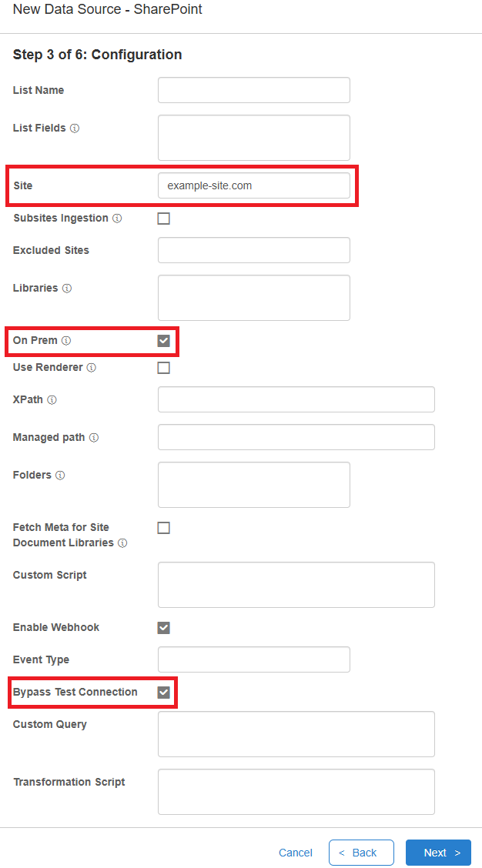Screen dimensions: 482x868
Task: Go back with the Back button
Action: click(x=361, y=853)
